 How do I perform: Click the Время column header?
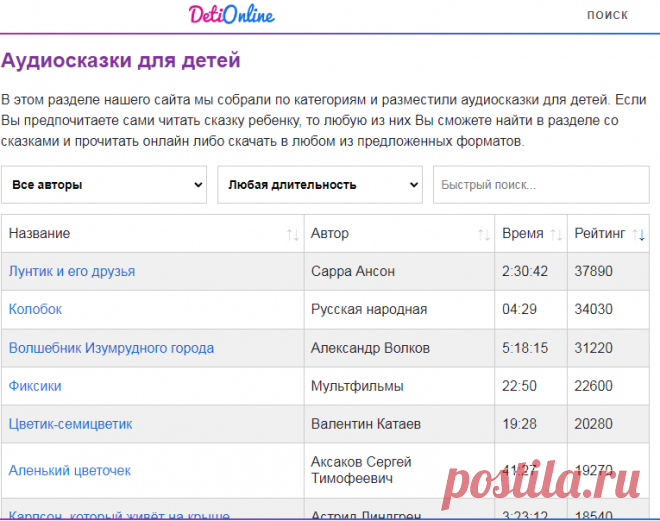(531, 234)
